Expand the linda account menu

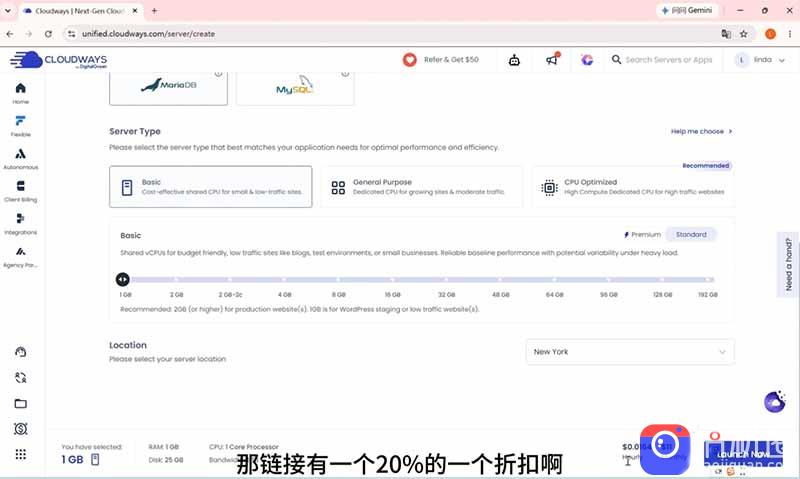pyautogui.click(x=760, y=60)
